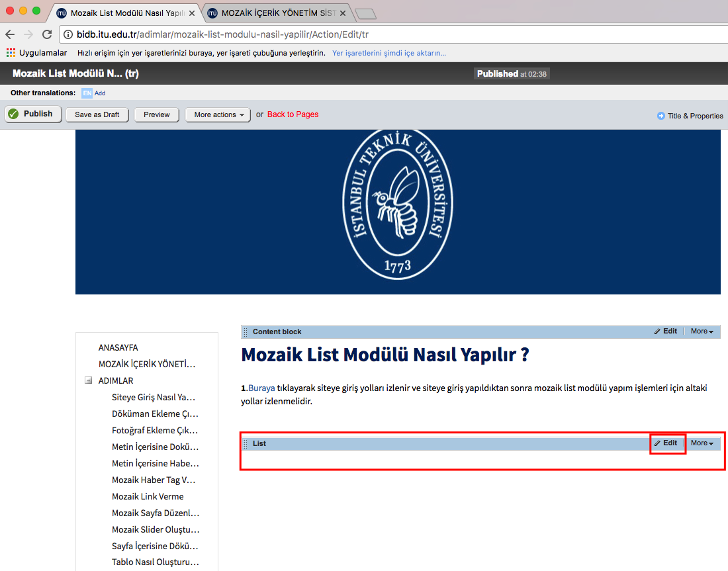728x571 pixels.
Task: Switch to the Mozaik List Modülü Nasıl Yapılır tab
Action: pyautogui.click(x=124, y=13)
